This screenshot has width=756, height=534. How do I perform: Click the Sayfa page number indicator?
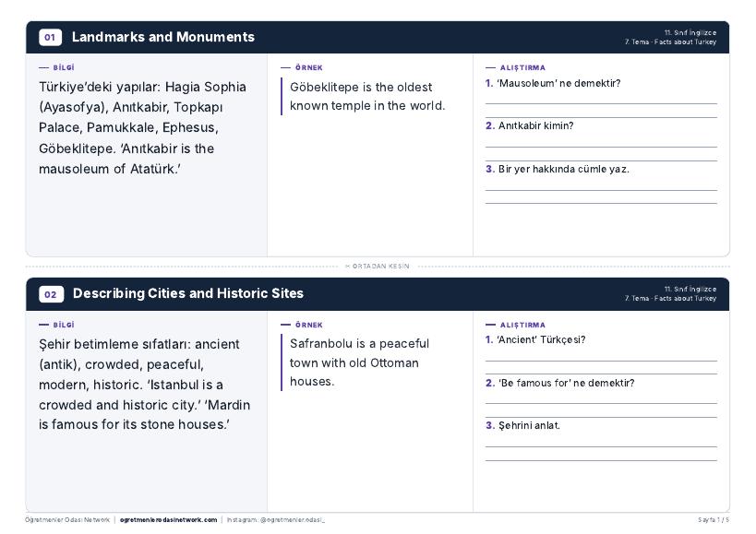click(x=714, y=520)
